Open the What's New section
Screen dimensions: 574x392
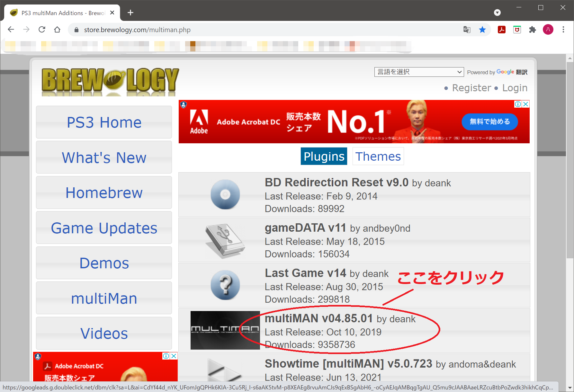(x=104, y=157)
